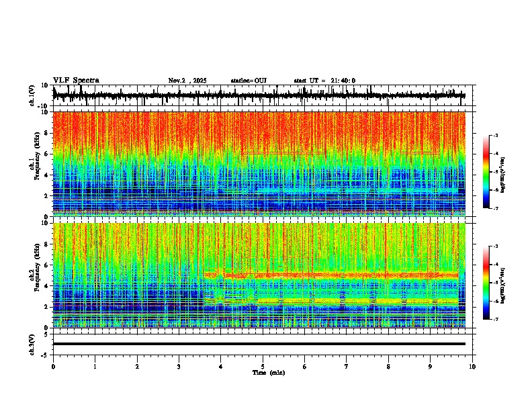This screenshot has height=411, width=532.
Task: Click the "2" tick on the time axis
Action: pyautogui.click(x=137, y=367)
